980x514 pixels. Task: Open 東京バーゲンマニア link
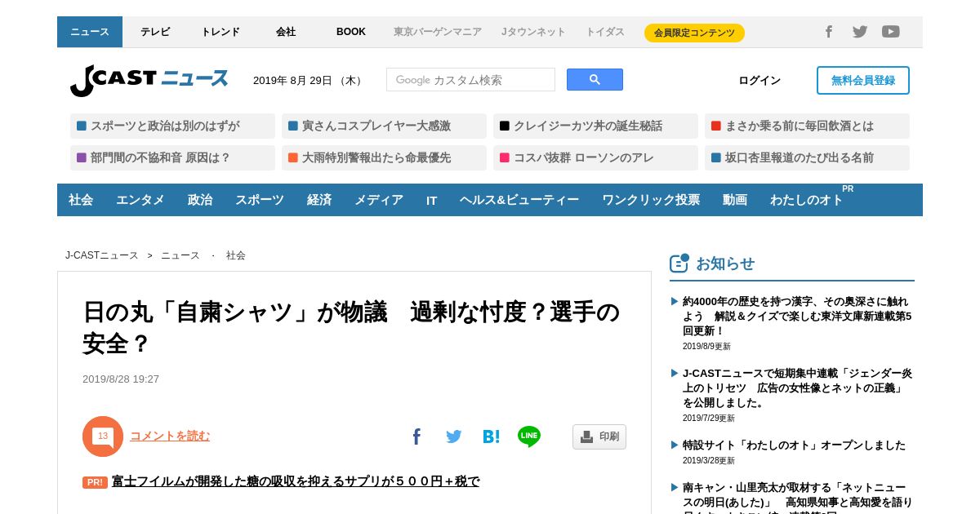tap(438, 32)
